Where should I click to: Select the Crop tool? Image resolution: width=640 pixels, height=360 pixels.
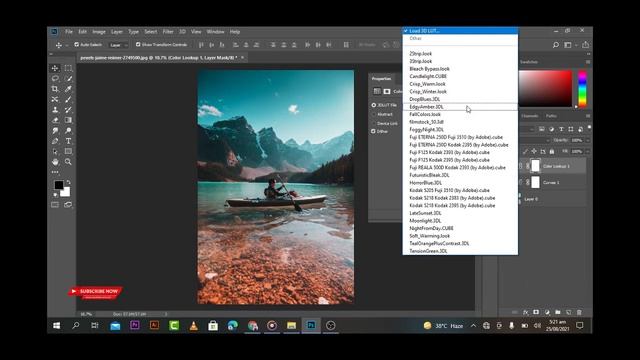click(55, 89)
